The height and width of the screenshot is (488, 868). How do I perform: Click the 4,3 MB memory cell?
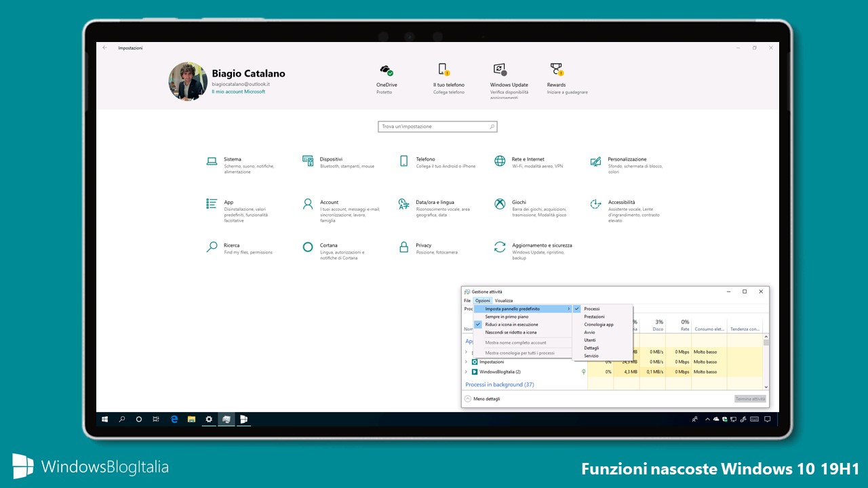(626, 371)
